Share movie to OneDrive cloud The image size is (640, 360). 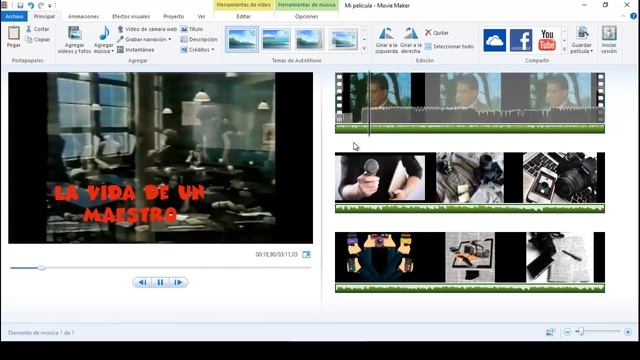tap(494, 40)
